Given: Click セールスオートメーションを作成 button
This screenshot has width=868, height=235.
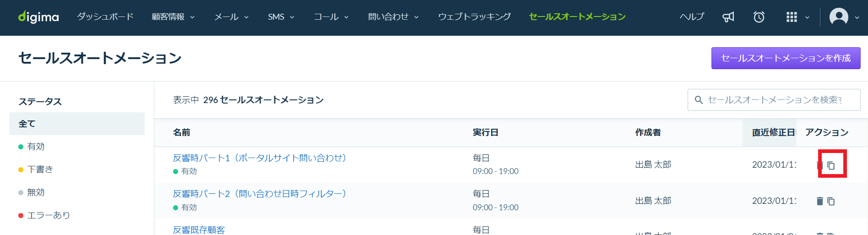Looking at the screenshot, I should (786, 58).
